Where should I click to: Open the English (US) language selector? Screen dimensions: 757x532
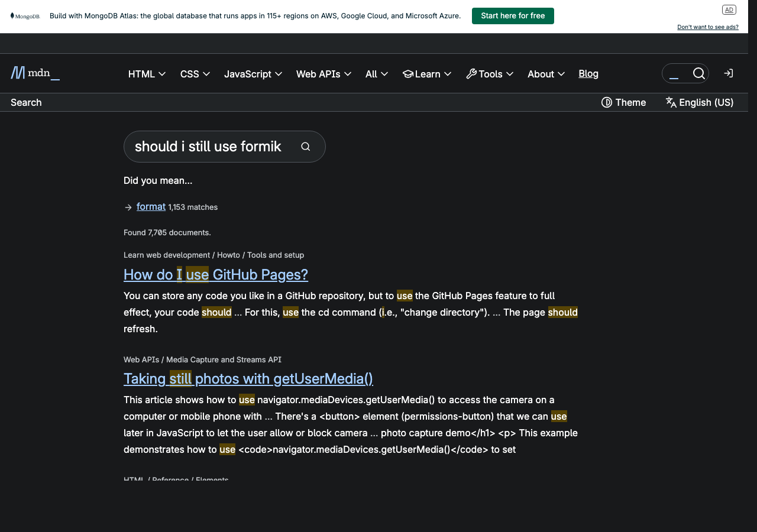coord(700,102)
